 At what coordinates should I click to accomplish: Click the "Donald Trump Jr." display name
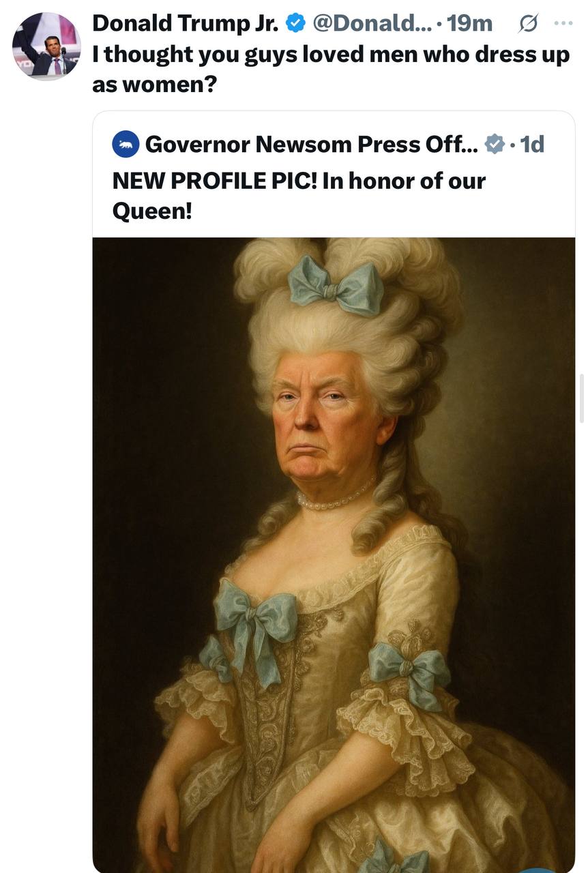pos(186,23)
